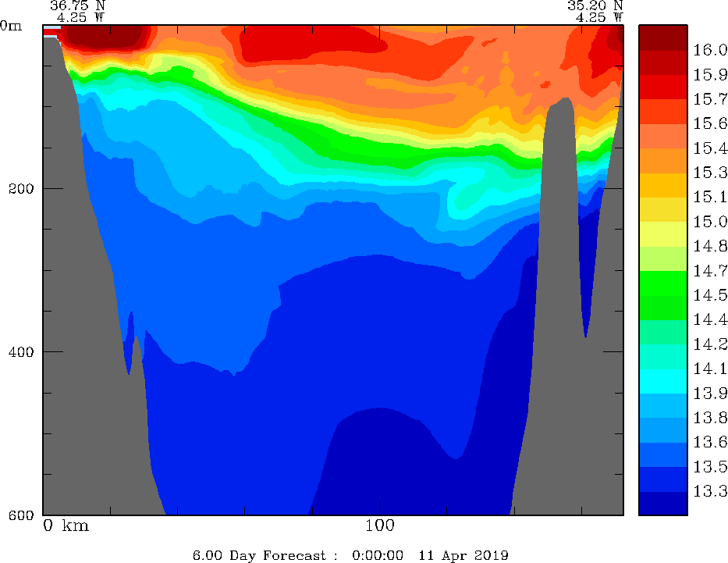The image size is (728, 563).
Task: Select the 200 depth axis label
Action: [21, 189]
